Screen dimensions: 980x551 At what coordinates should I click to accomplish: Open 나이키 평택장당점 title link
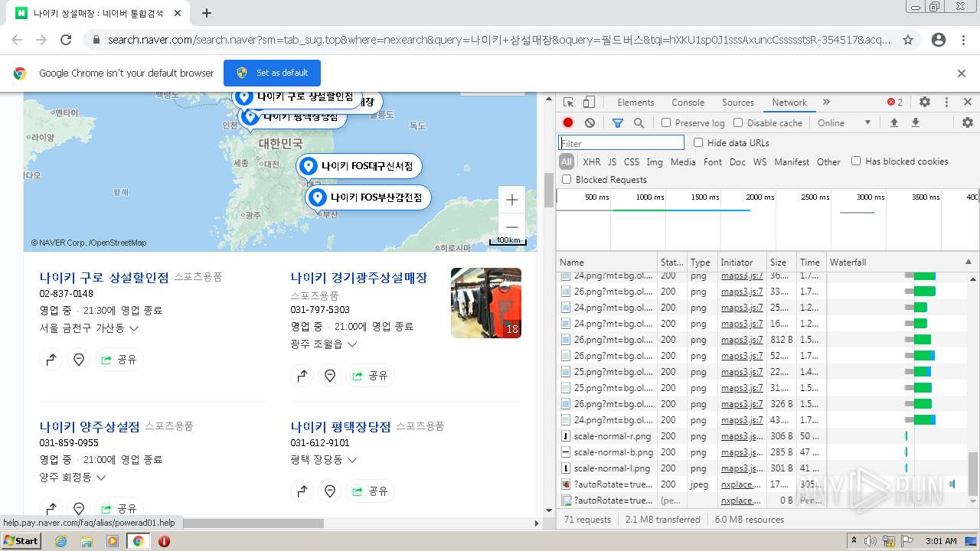341,426
